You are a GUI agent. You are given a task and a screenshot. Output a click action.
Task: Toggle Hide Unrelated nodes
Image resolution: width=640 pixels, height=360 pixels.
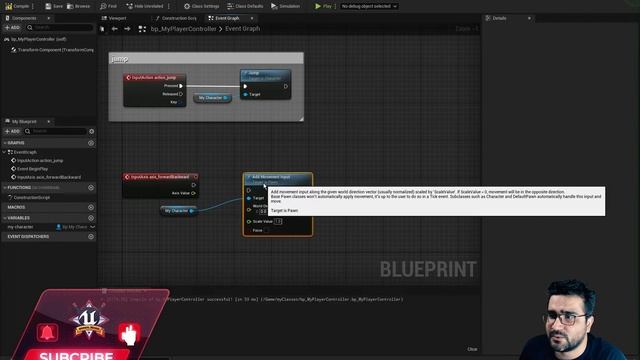pos(144,6)
